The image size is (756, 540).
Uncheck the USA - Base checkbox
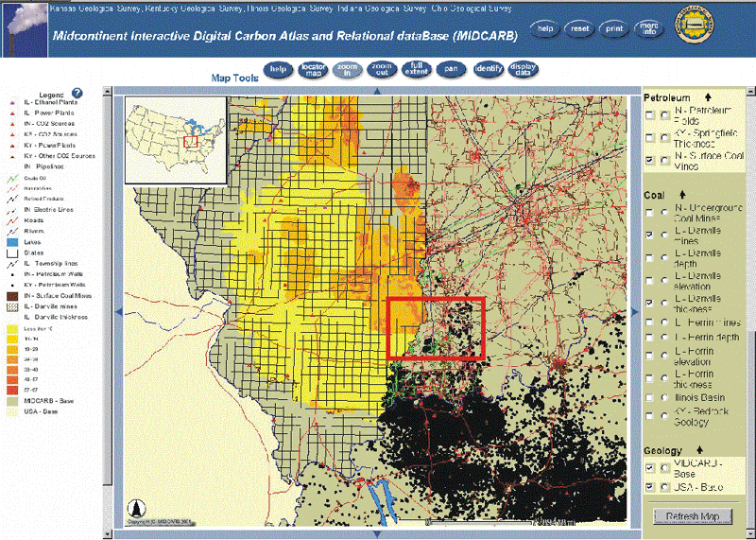point(650,487)
